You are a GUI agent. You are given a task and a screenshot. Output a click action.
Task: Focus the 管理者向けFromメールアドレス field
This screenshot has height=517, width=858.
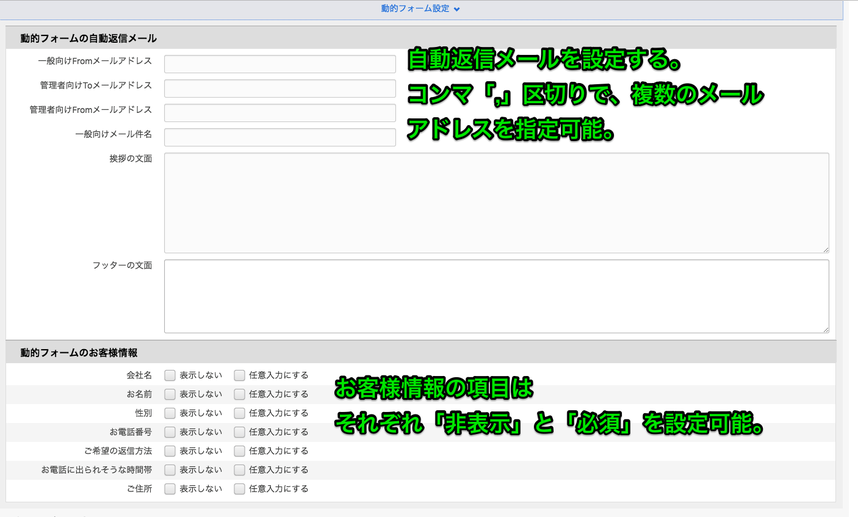point(280,112)
